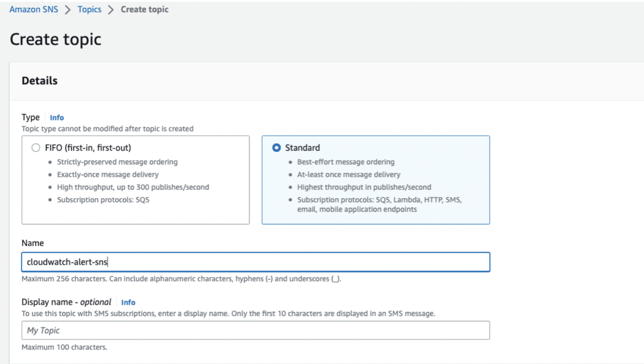Click the 'Display name - optional' label
Screen dimensions: 644x364
[x=66, y=302]
